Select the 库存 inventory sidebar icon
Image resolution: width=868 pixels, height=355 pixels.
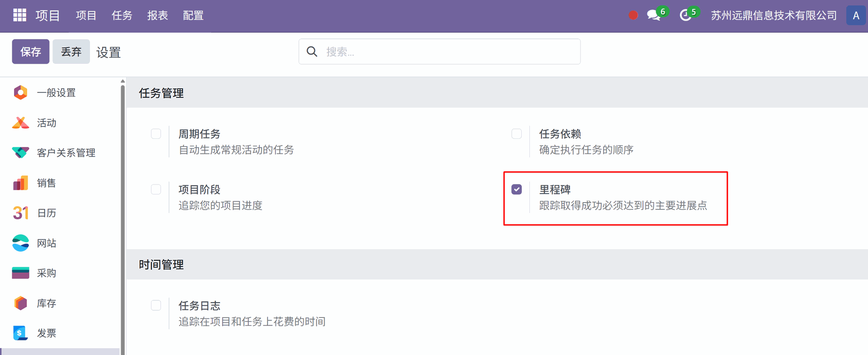20,303
